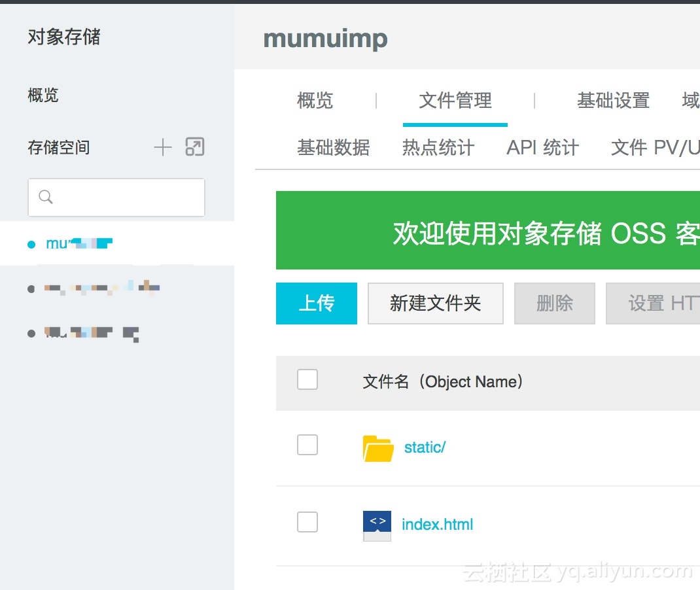This screenshot has width=700, height=590.
Task: Open the pop-out window icon beside 存储空间
Action: coord(195,147)
